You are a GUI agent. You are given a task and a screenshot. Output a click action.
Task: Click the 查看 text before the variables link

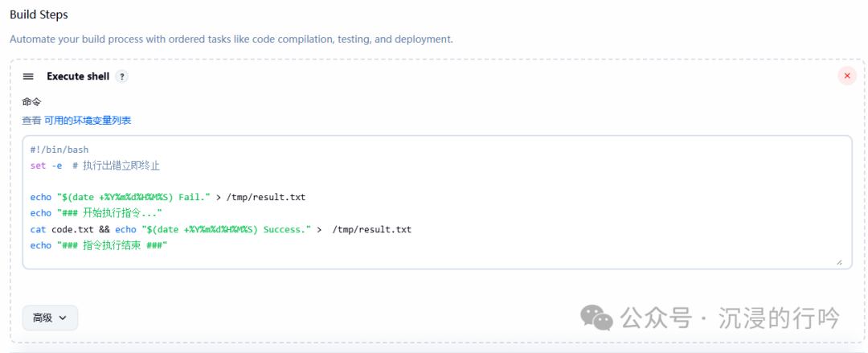31,121
